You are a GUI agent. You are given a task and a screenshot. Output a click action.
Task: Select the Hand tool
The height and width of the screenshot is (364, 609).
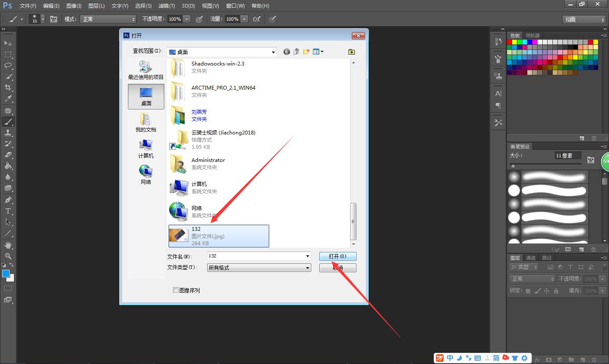point(8,245)
